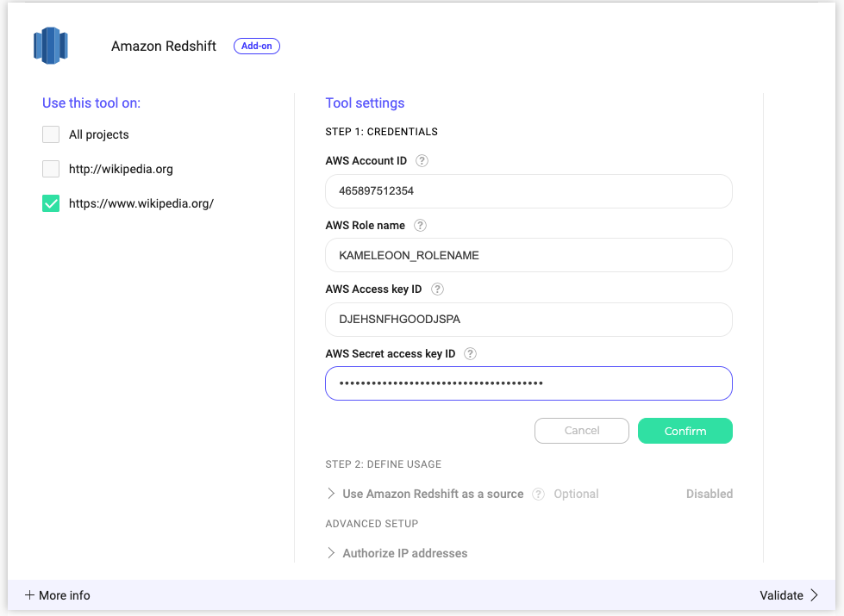844x616 pixels.
Task: Enable the http://wikipedia.org checkbox
Action: 51,169
